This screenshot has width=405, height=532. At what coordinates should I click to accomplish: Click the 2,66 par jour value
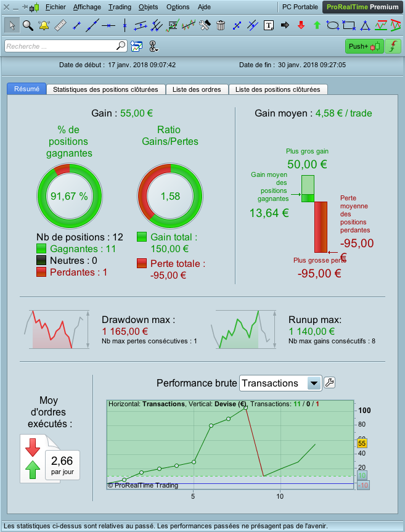pos(62,465)
